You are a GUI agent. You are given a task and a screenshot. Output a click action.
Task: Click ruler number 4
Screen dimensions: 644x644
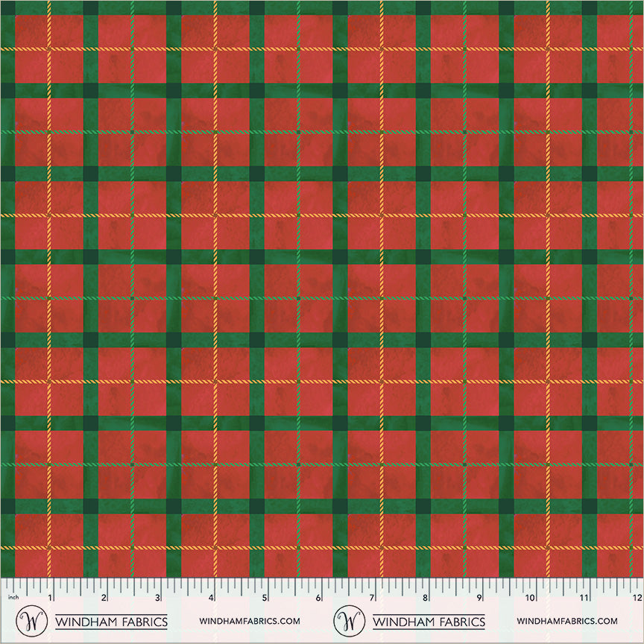click(x=212, y=598)
